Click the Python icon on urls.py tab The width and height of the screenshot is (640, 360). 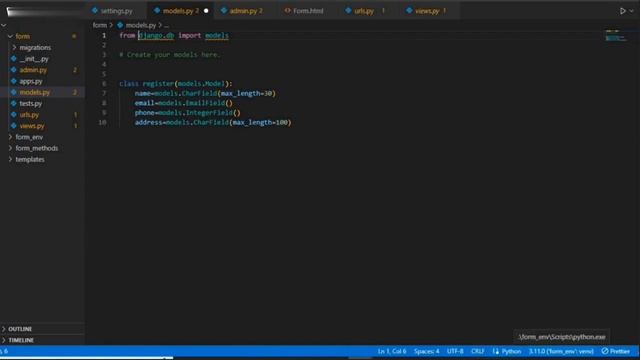(x=348, y=10)
